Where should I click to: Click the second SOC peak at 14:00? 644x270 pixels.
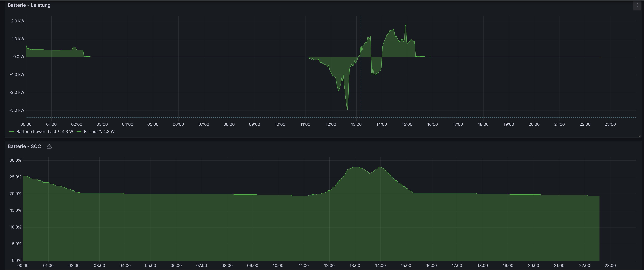click(380, 167)
